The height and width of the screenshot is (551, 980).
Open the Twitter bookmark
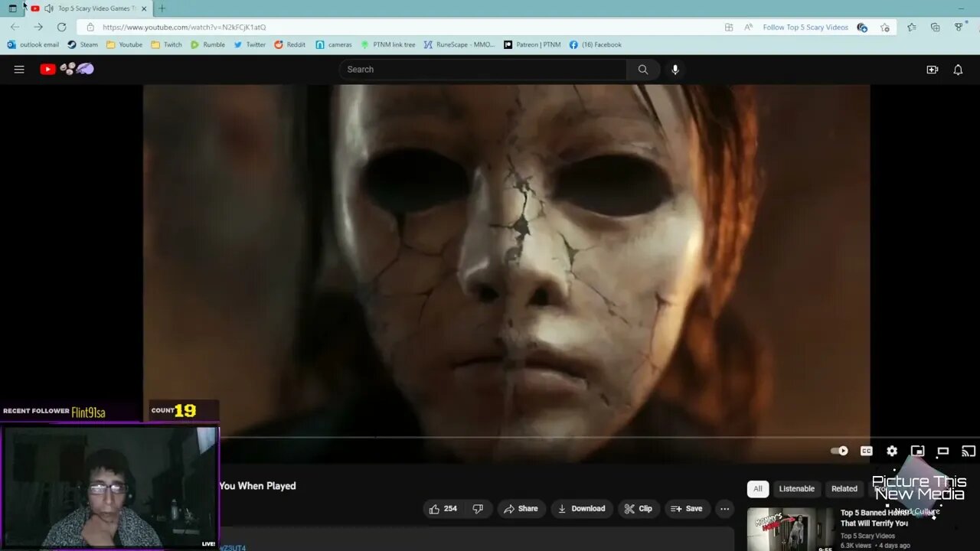(250, 44)
